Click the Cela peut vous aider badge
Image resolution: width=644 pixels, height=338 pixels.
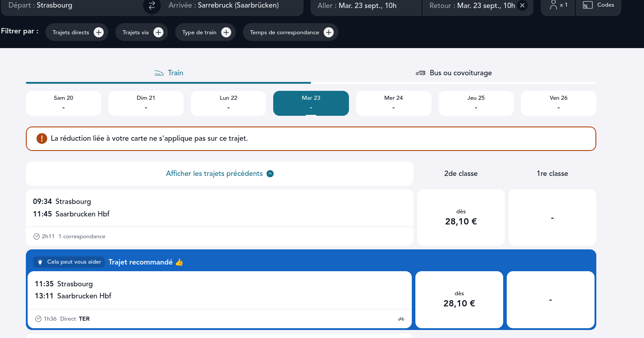click(69, 262)
